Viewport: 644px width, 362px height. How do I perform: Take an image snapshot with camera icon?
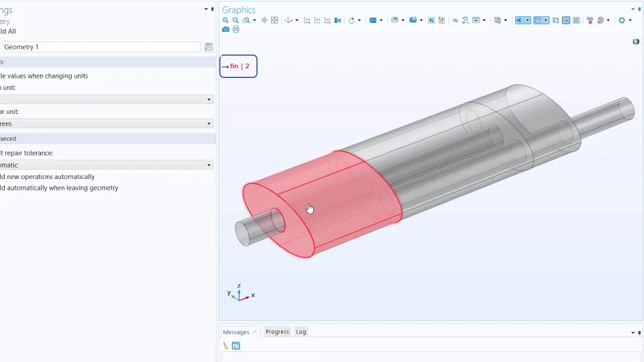pyautogui.click(x=225, y=29)
